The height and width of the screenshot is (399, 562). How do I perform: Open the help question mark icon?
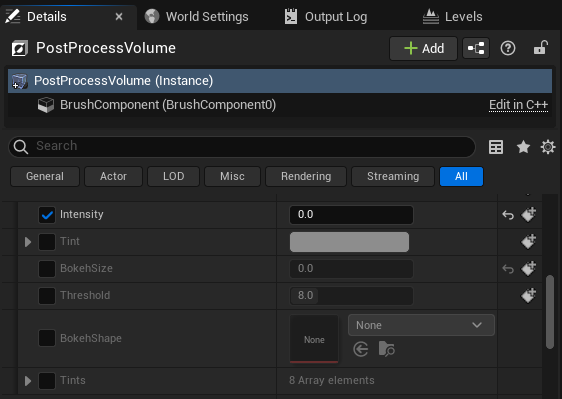pos(508,48)
